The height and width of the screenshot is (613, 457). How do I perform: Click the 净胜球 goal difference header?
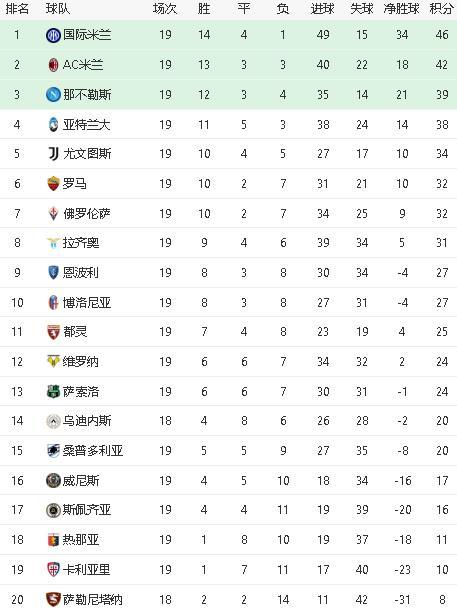point(401,9)
